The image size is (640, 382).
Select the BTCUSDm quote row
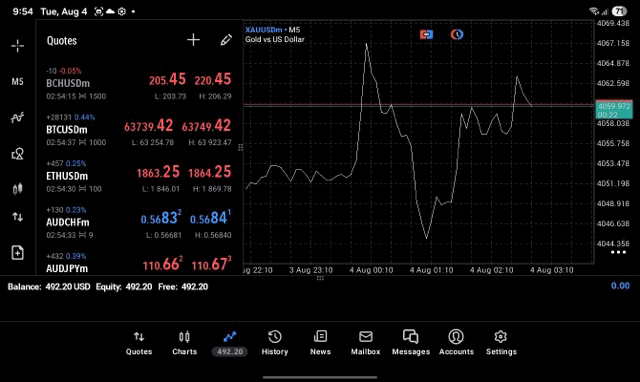(139, 130)
